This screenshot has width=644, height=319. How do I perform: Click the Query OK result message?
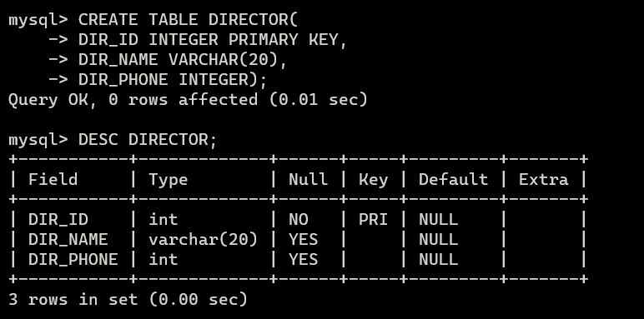[188, 100]
